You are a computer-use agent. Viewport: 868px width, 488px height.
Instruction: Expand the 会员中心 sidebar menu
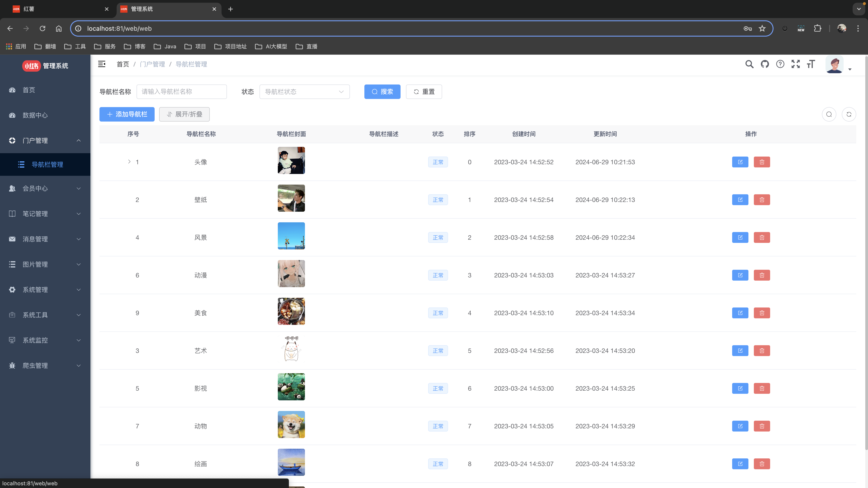coord(45,189)
